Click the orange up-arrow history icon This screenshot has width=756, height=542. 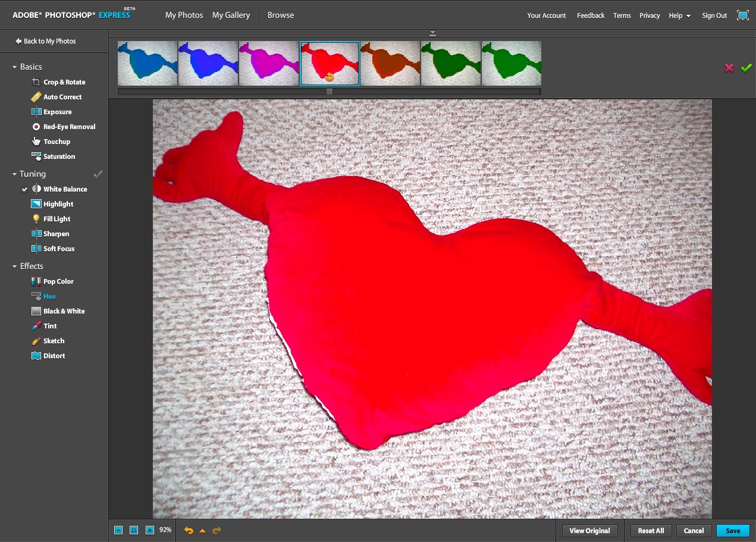point(202,531)
